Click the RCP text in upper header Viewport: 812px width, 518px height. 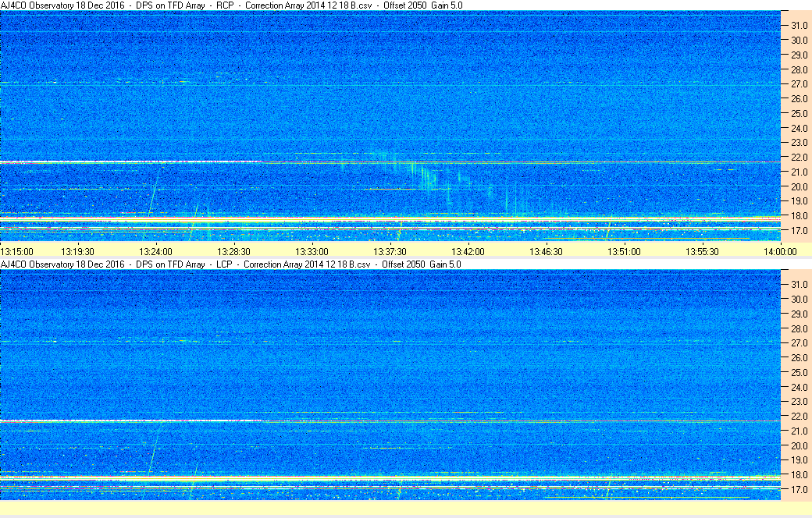[225, 5]
